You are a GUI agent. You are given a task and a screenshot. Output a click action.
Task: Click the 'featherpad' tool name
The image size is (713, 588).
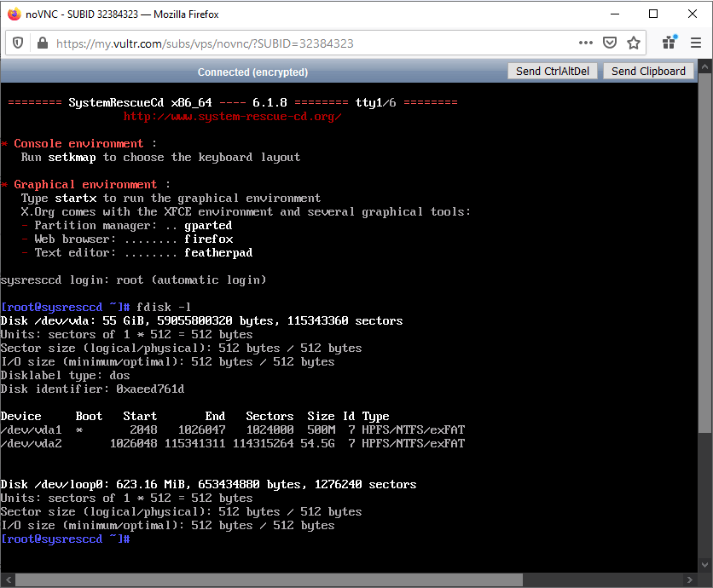[218, 253]
